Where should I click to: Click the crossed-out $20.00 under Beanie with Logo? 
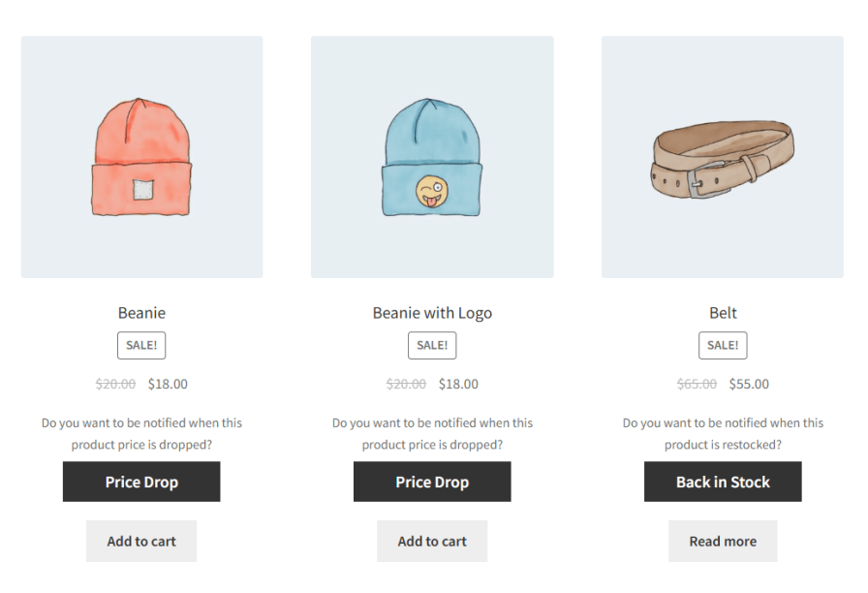point(406,384)
